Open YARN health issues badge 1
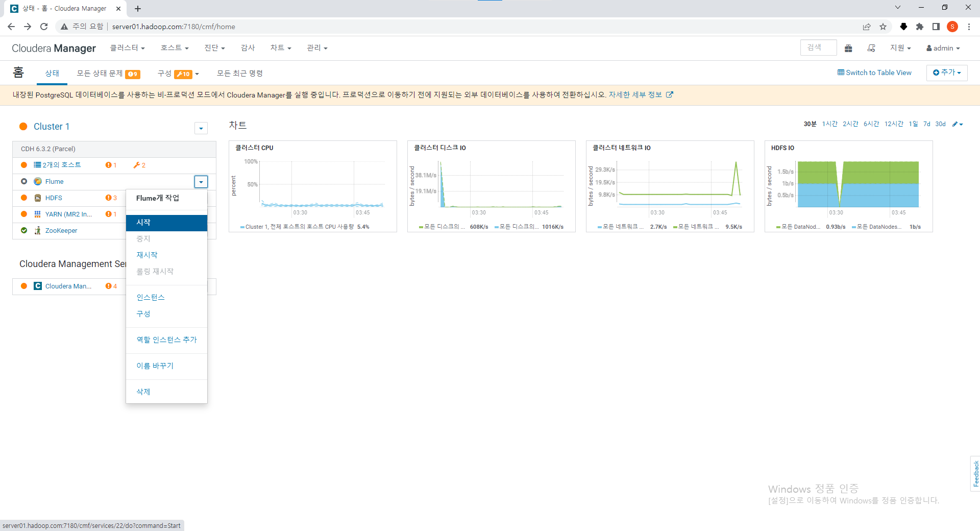This screenshot has width=980, height=531. pos(111,214)
